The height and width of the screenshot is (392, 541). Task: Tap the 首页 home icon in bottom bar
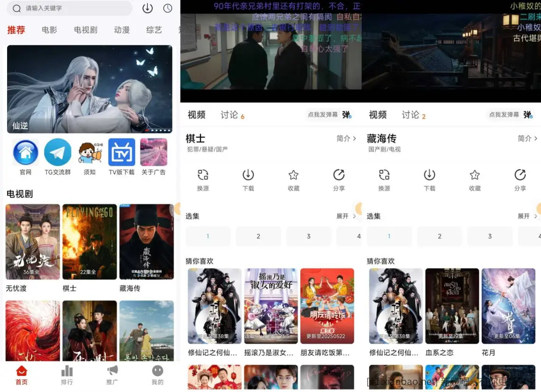[21, 371]
